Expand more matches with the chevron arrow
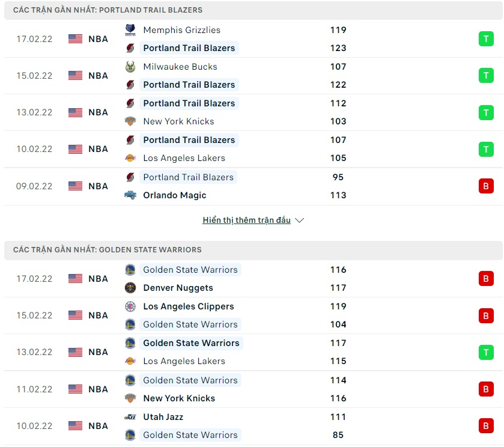 tap(300, 220)
